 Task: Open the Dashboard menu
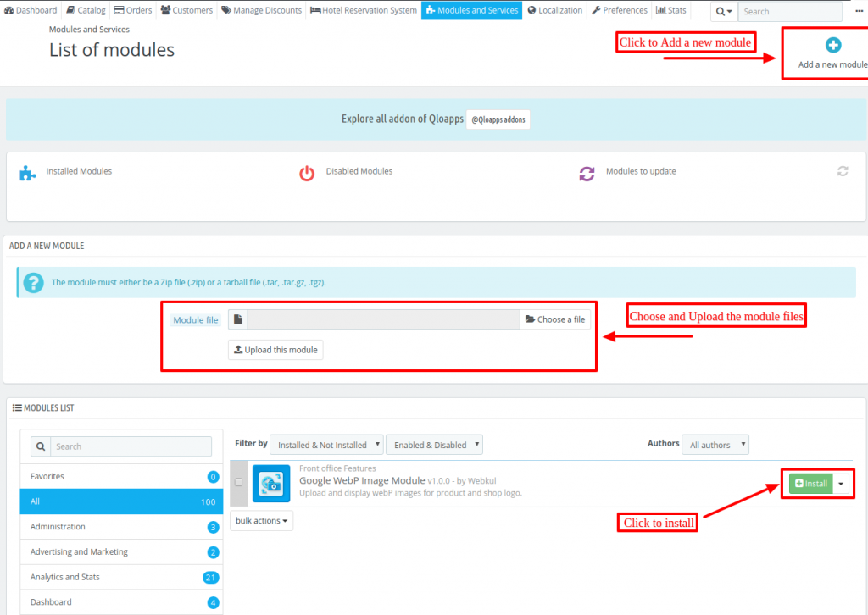[31, 10]
